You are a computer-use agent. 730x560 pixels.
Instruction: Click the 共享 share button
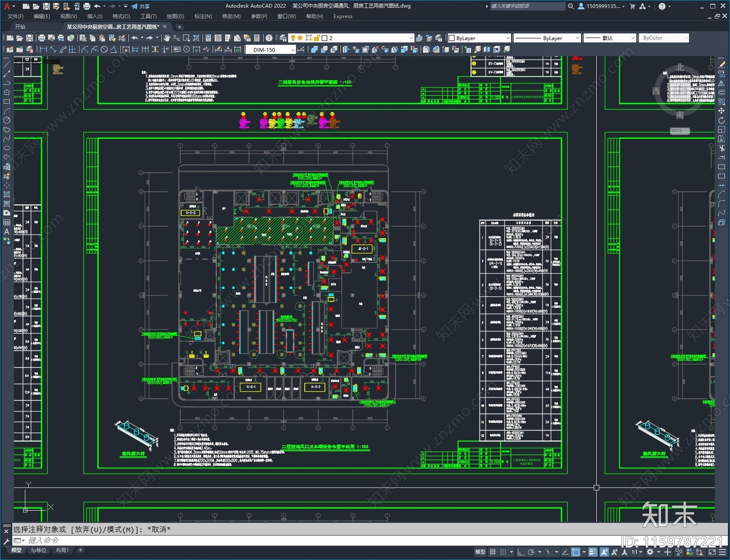click(x=141, y=6)
